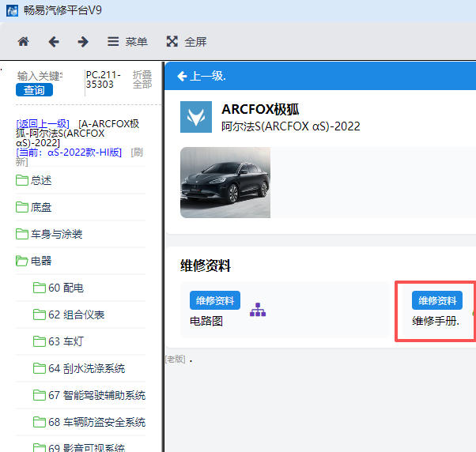
Task: Click the PC.211-35303 version text
Action: point(104,80)
